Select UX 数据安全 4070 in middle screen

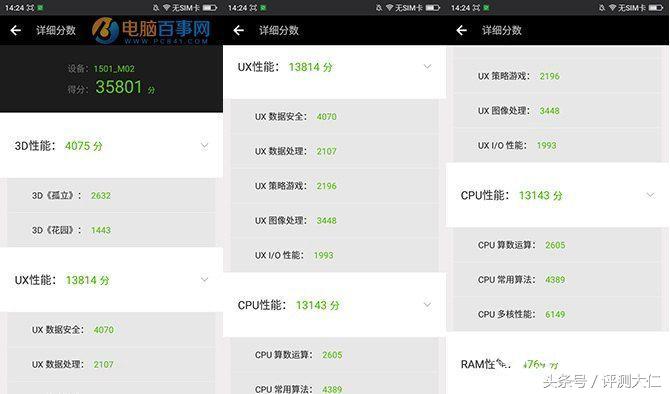pos(335,117)
